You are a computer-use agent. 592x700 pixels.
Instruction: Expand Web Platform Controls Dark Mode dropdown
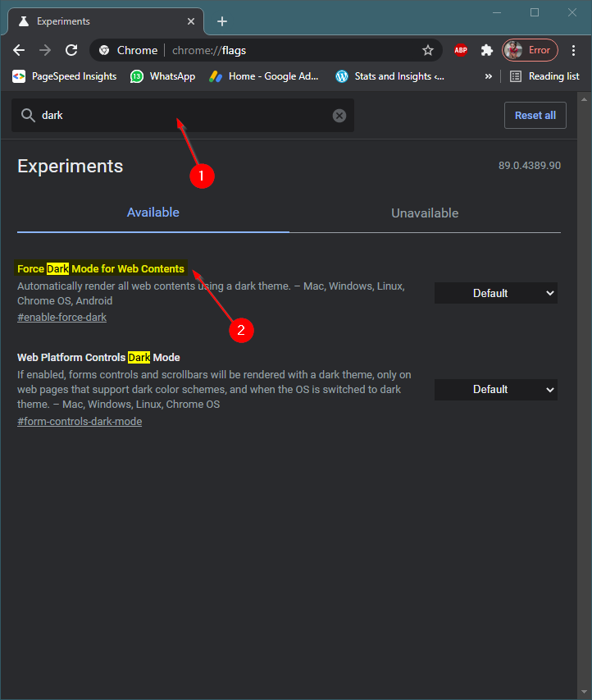pyautogui.click(x=495, y=390)
